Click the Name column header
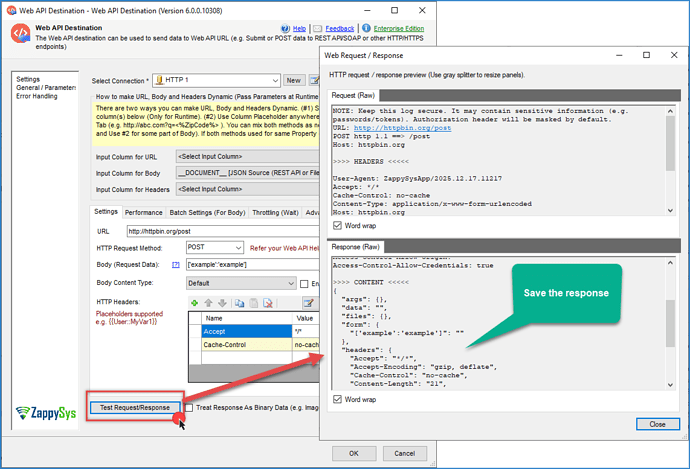This screenshot has width=690, height=469. point(246,318)
